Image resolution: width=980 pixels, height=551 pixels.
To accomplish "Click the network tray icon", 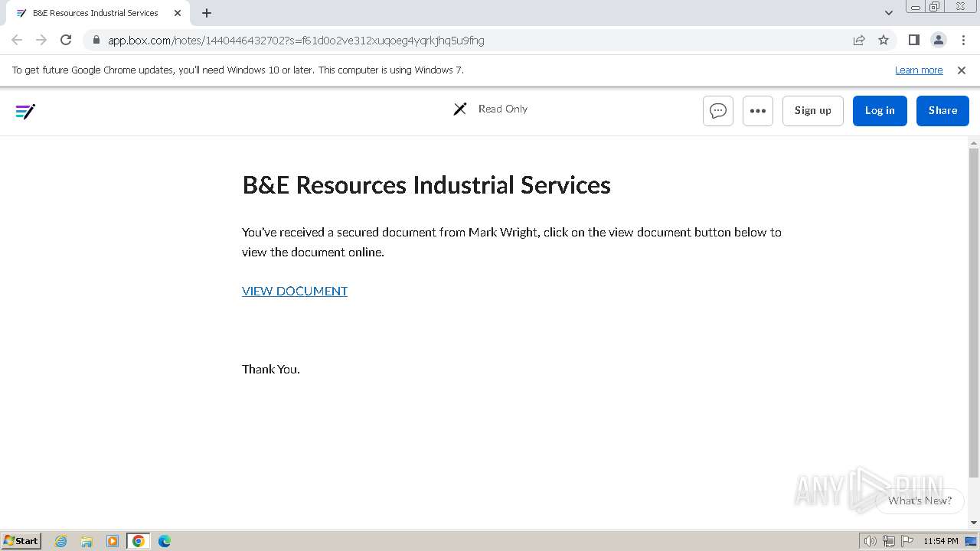I will [889, 541].
